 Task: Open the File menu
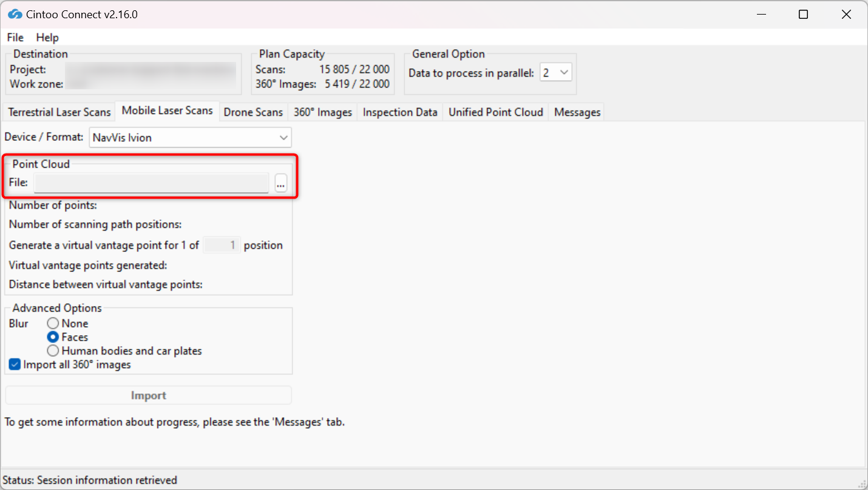[x=15, y=38]
